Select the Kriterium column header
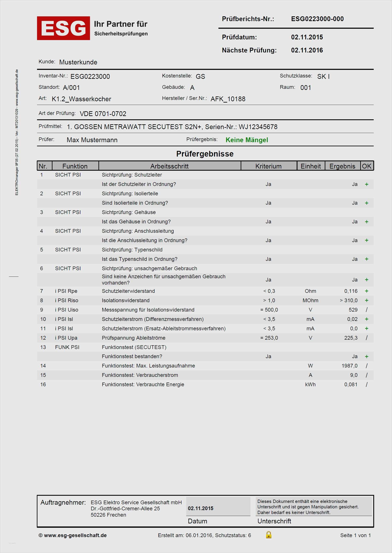This screenshot has height=553, width=392. 269,166
